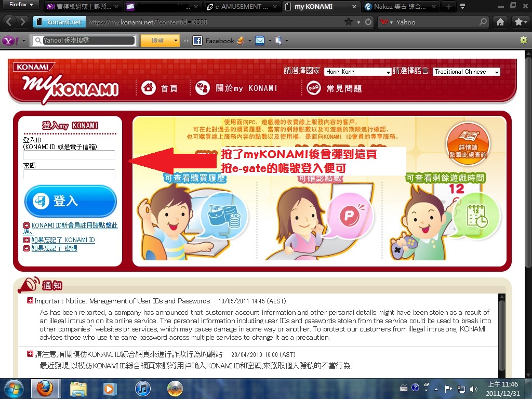
Task: Click the Firefox menu button
Action: click(20, 5)
